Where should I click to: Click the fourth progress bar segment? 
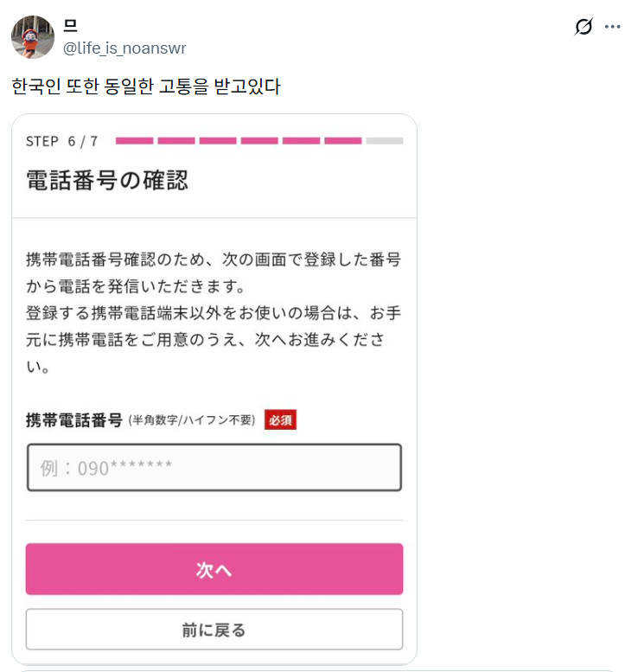click(x=259, y=141)
